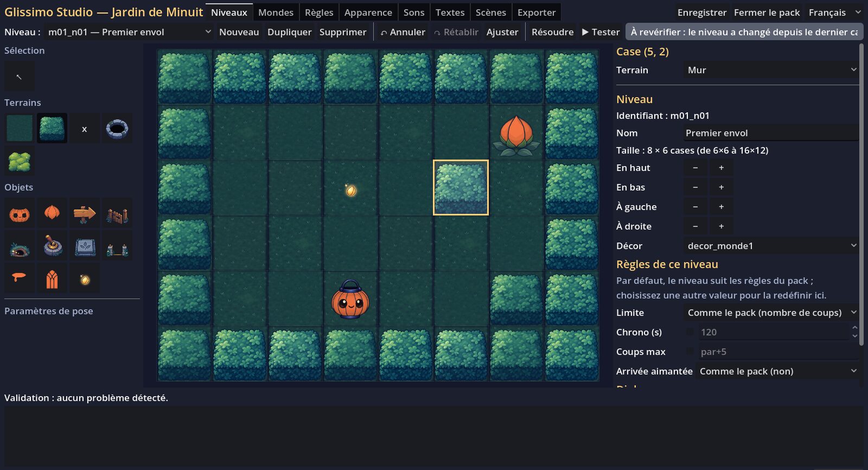The width and height of the screenshot is (868, 470).
Task: Enable the Coups max checkbox
Action: point(690,352)
